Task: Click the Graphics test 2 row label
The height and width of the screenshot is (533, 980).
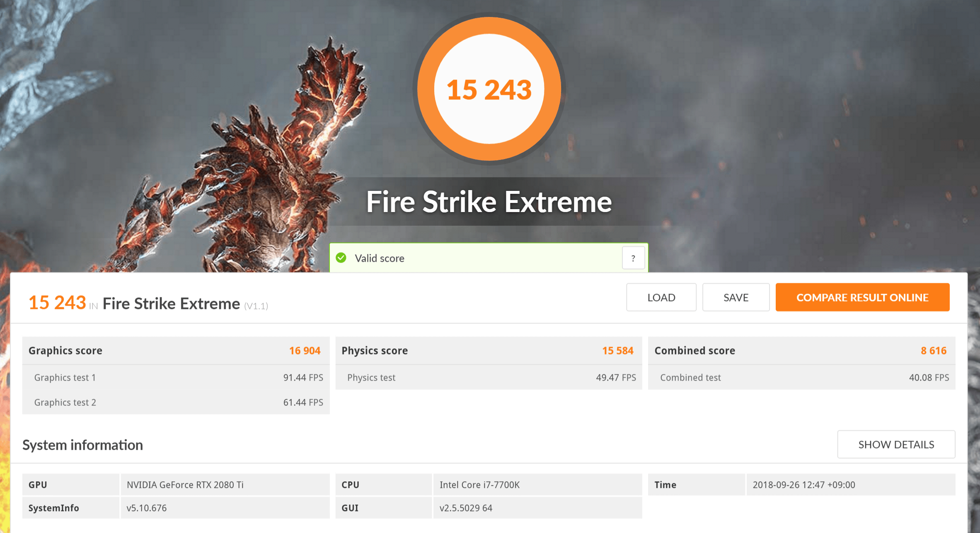Action: point(65,402)
